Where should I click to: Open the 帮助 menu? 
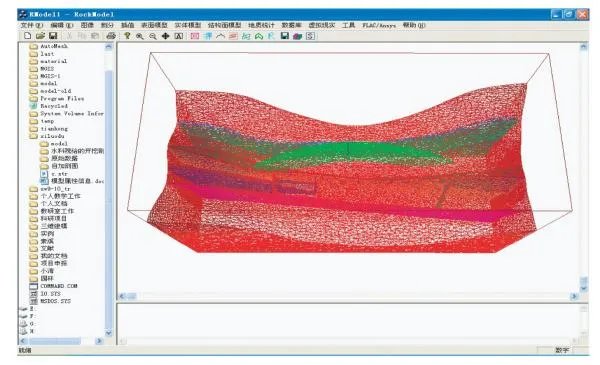tap(414, 25)
